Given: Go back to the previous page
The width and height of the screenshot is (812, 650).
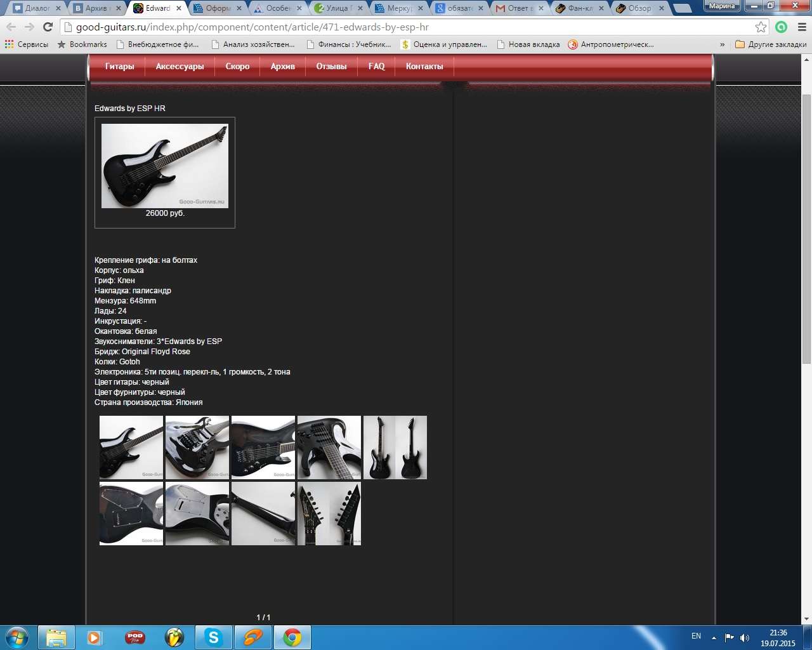Looking at the screenshot, I should point(11,27).
